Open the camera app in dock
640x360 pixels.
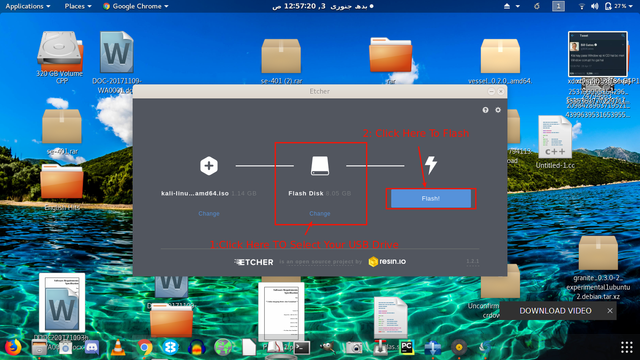click(x=354, y=348)
